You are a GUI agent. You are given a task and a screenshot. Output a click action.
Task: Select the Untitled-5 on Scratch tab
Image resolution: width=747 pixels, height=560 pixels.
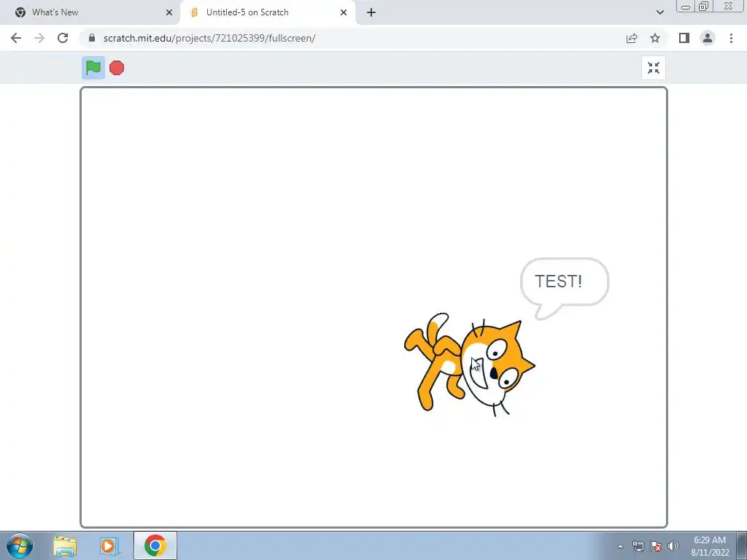(x=268, y=12)
